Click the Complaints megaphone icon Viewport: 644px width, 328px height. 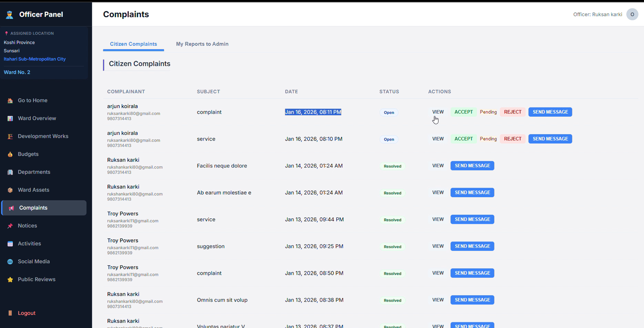(x=11, y=208)
